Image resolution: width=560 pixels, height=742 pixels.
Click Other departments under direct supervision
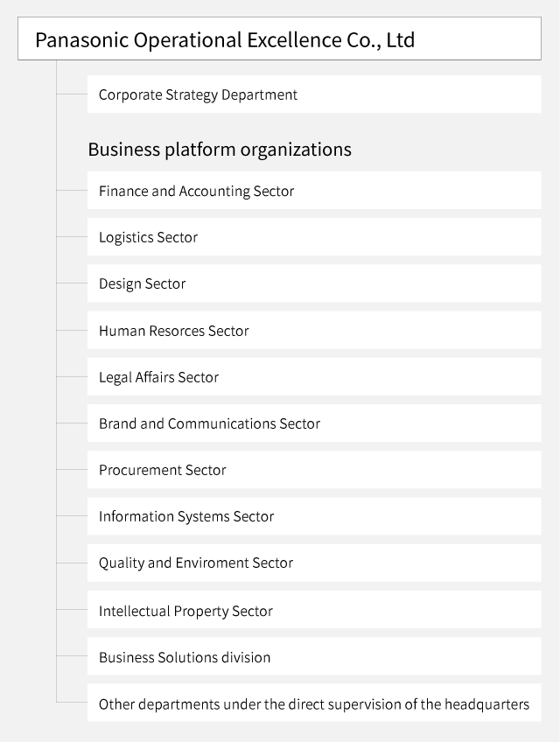click(313, 703)
